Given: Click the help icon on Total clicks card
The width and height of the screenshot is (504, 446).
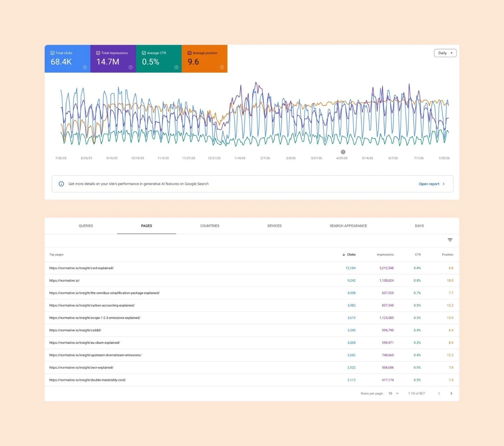Looking at the screenshot, I should (x=85, y=67).
